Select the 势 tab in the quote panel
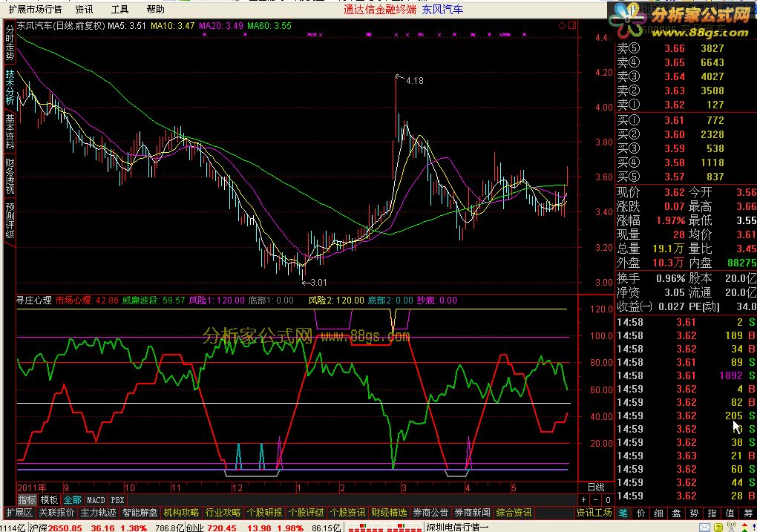The width and height of the screenshot is (757, 532). tap(694, 513)
